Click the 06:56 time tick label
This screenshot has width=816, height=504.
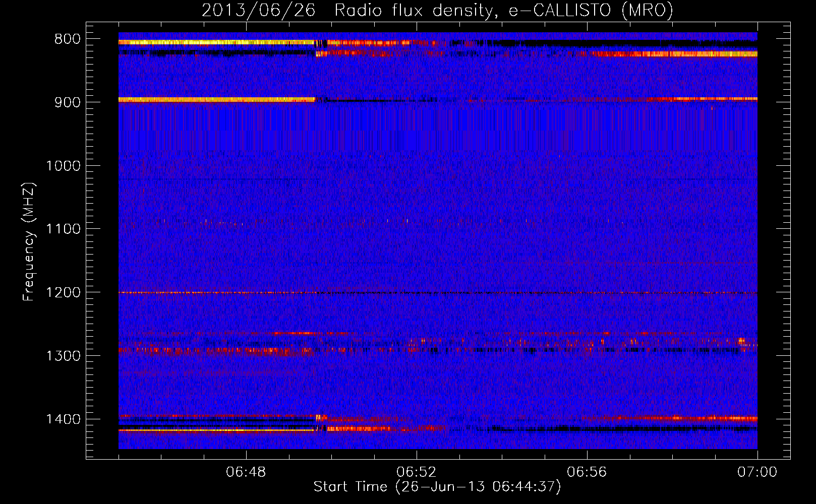(587, 472)
